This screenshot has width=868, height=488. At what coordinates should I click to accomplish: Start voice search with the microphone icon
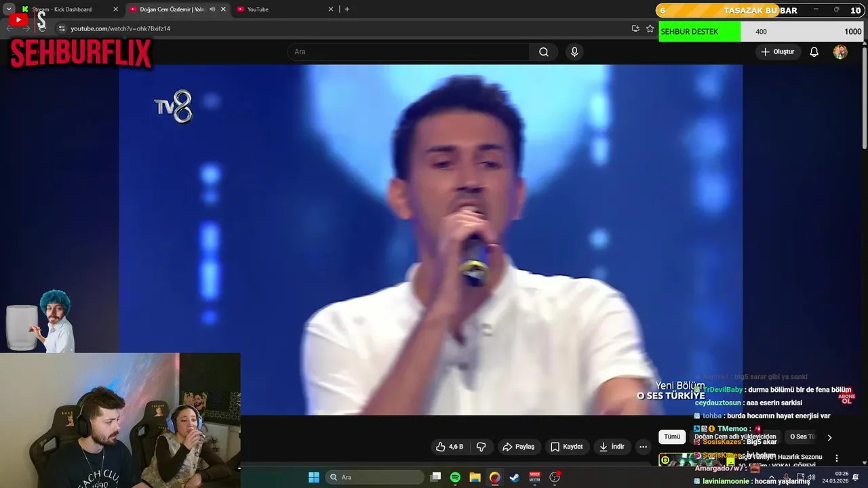tap(574, 52)
